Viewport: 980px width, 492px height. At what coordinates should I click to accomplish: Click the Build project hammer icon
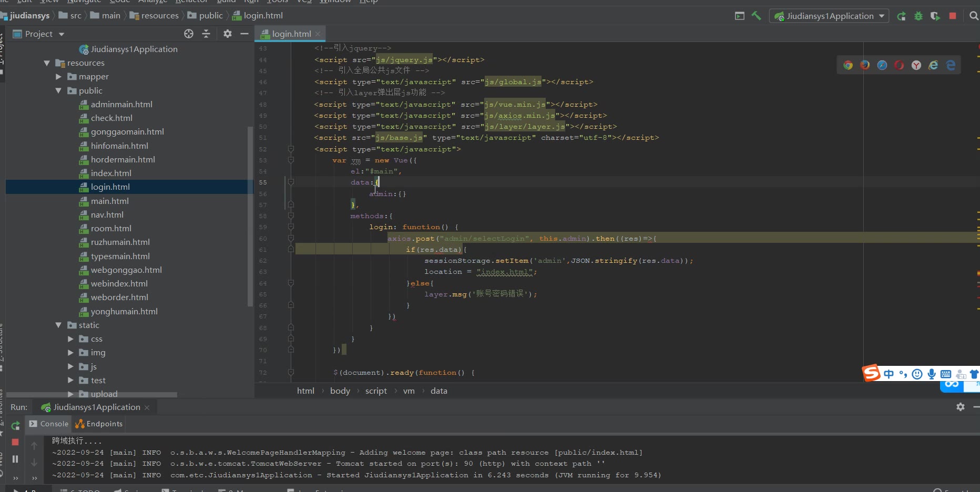click(757, 16)
